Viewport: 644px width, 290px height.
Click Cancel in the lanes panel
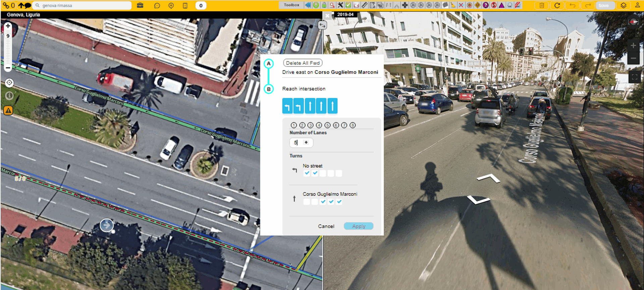coord(326,226)
